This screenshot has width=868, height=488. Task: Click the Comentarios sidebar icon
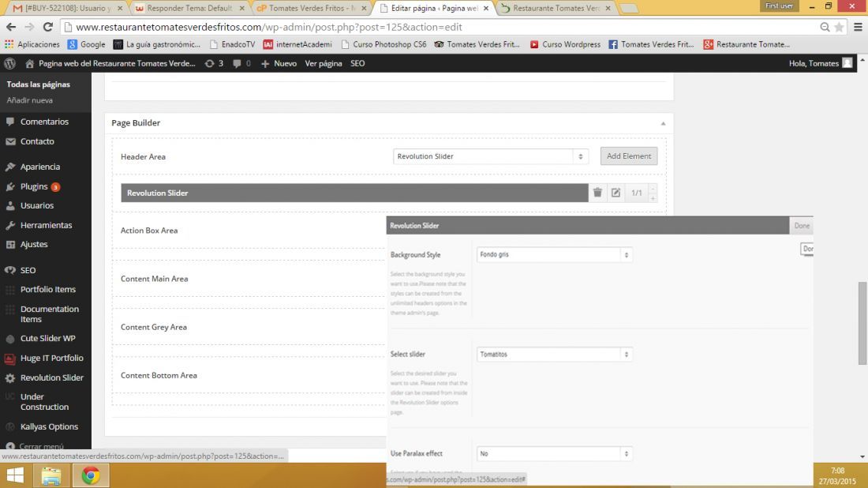click(x=10, y=122)
